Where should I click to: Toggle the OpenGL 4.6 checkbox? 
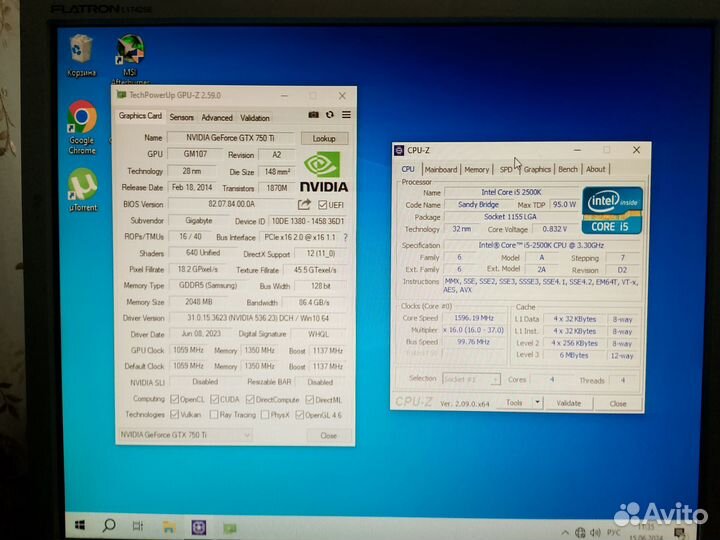(299, 415)
